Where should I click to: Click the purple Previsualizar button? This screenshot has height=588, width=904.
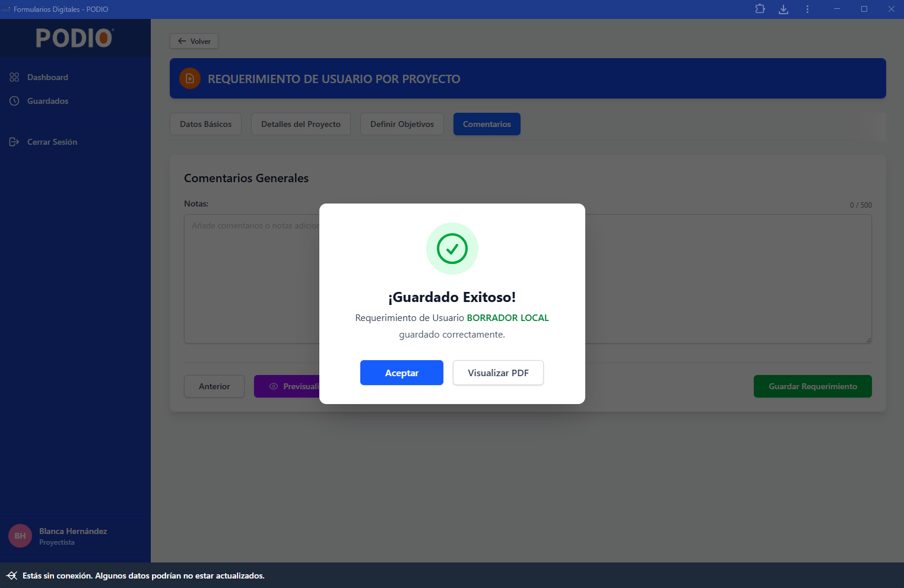(x=287, y=386)
